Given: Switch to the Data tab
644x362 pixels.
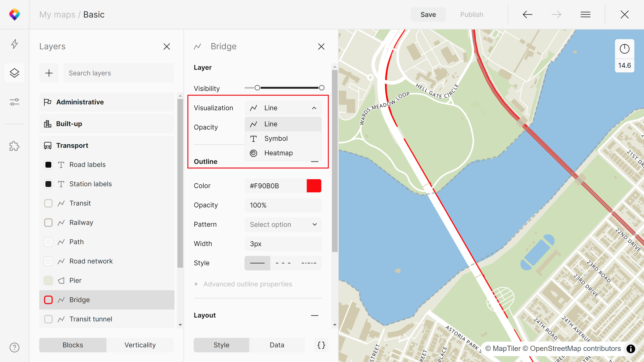Looking at the screenshot, I should tap(277, 345).
